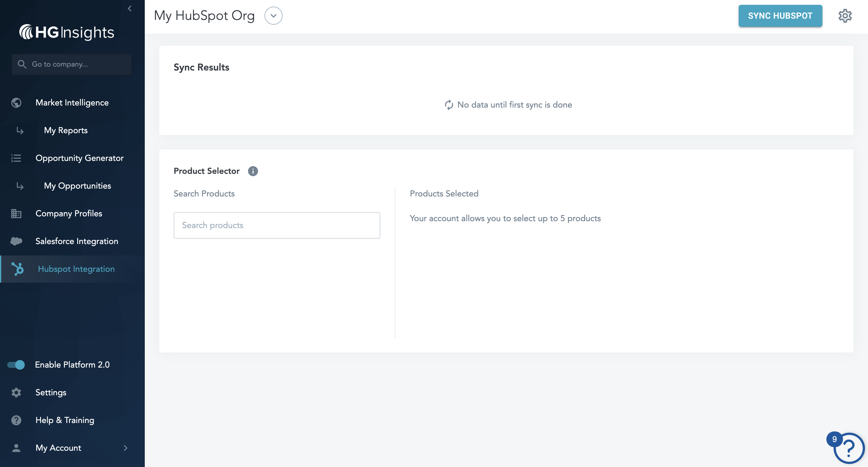Collapse the sidebar with the left chevron
Viewport: 868px width, 467px height.
click(x=130, y=8)
